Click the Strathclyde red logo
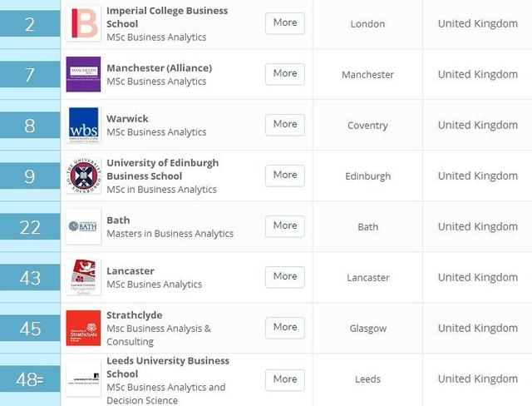Viewport: 532px width, 406px height. click(83, 328)
